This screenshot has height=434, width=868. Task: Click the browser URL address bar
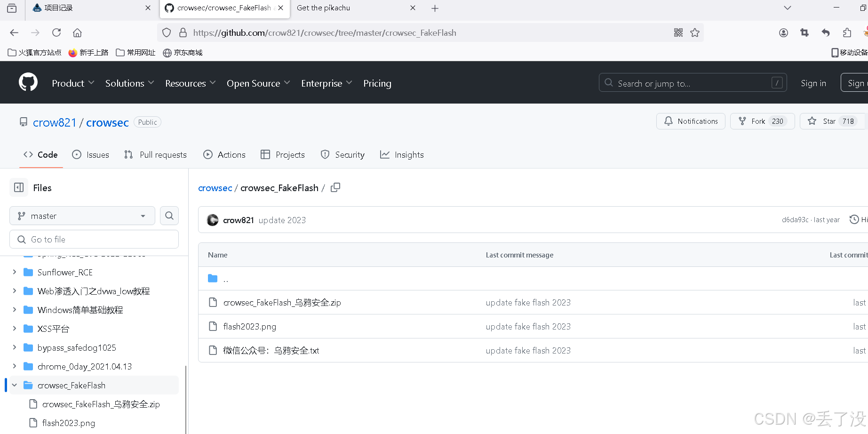point(430,32)
